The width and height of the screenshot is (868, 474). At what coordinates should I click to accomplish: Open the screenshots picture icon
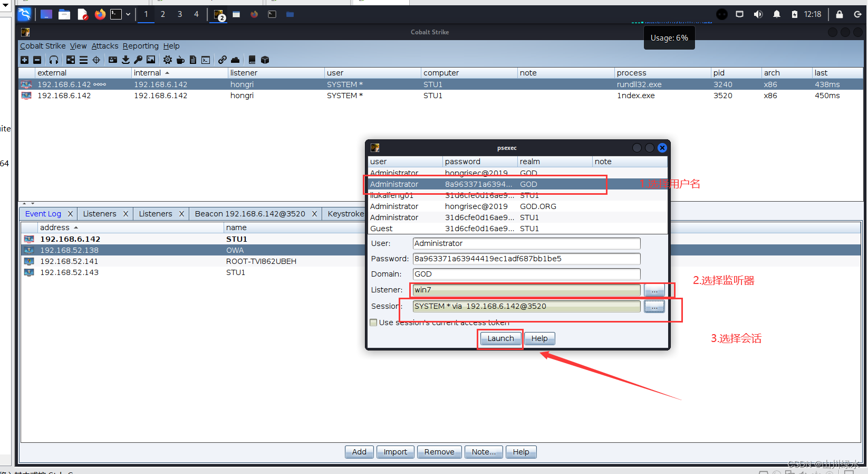pyautogui.click(x=151, y=60)
